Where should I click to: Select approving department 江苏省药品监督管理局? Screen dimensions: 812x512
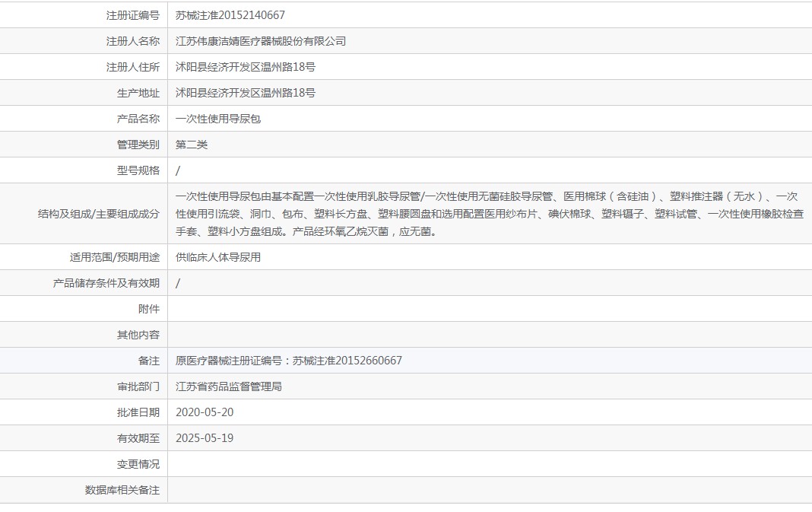[228, 386]
